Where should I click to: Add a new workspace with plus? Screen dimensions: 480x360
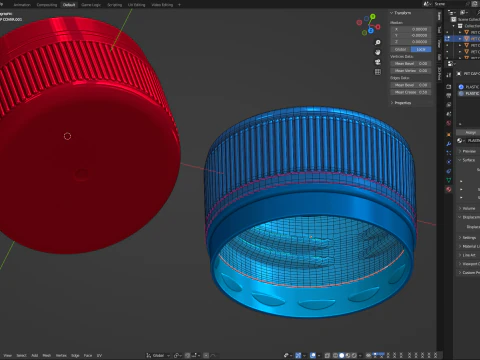(x=179, y=5)
